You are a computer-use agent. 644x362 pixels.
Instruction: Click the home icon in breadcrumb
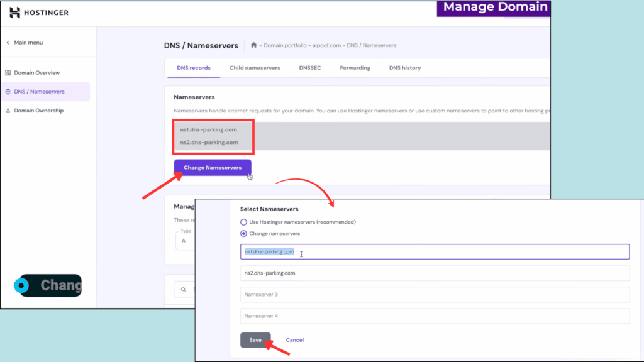tap(253, 45)
